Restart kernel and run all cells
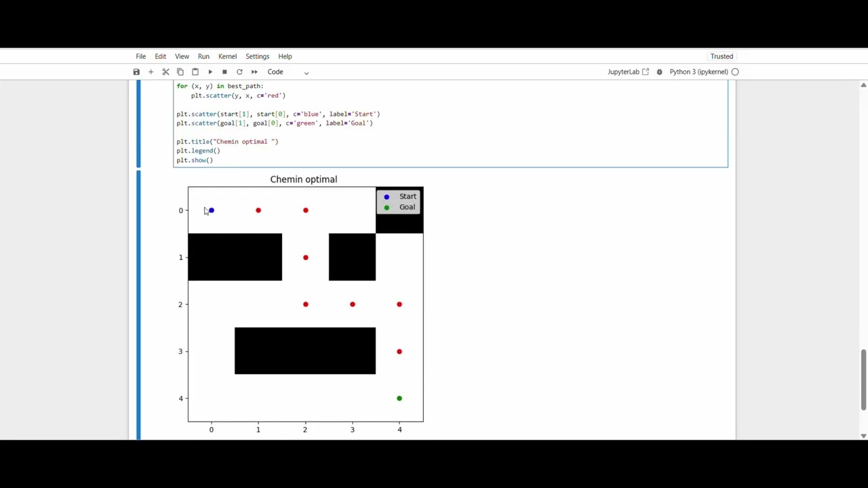This screenshot has height=488, width=868. pos(254,72)
